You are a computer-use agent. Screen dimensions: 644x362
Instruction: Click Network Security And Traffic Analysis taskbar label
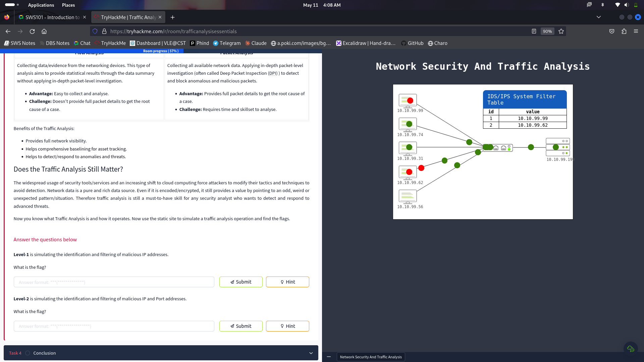pyautogui.click(x=371, y=357)
